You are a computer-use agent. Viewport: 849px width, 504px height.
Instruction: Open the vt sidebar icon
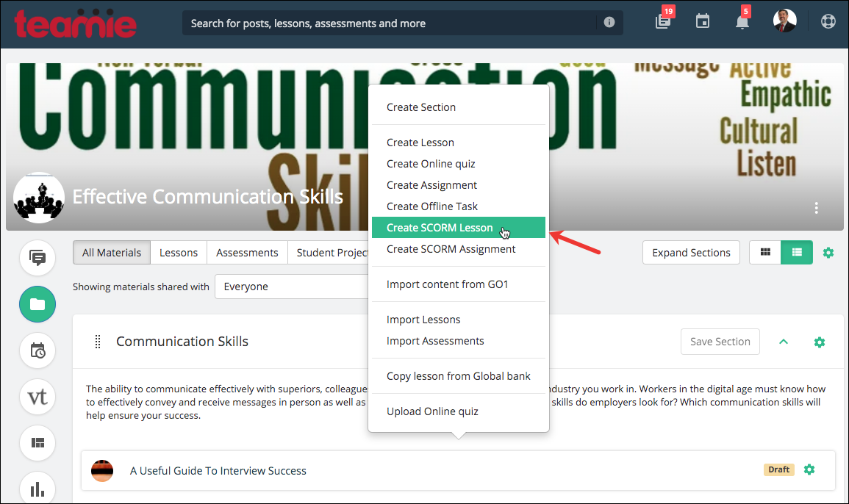37,397
